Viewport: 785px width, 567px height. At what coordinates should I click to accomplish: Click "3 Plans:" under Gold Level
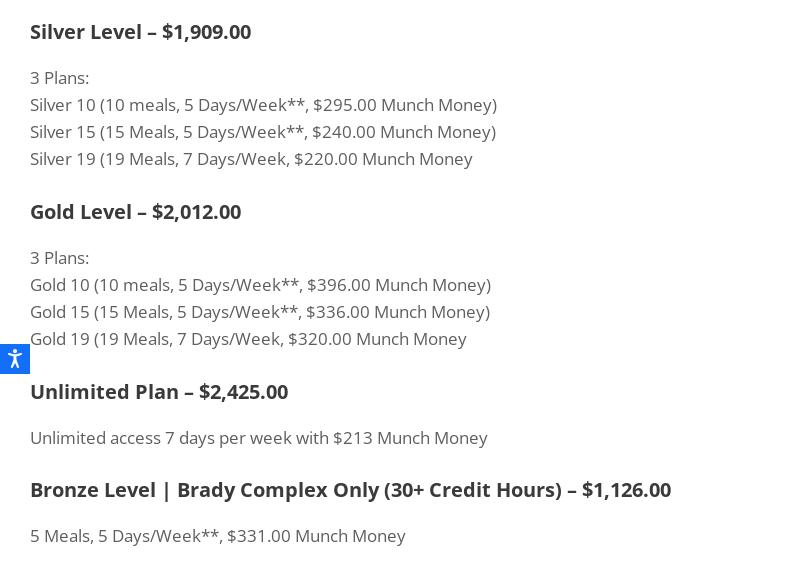coord(59,258)
